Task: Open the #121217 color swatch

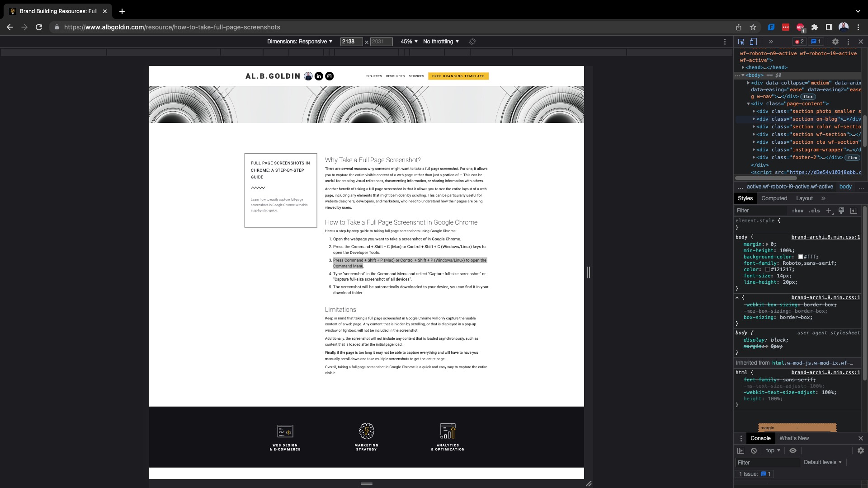Action: (768, 270)
